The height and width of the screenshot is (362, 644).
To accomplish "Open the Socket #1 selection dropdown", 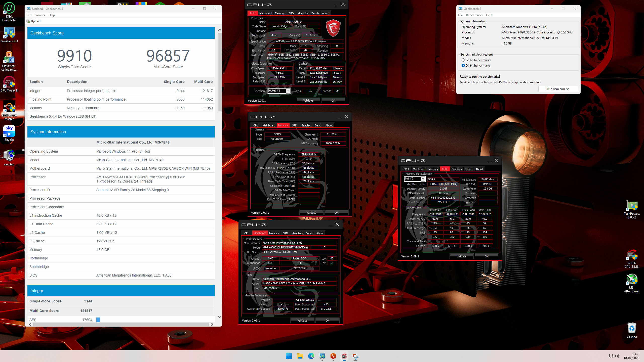I will click(x=288, y=91).
